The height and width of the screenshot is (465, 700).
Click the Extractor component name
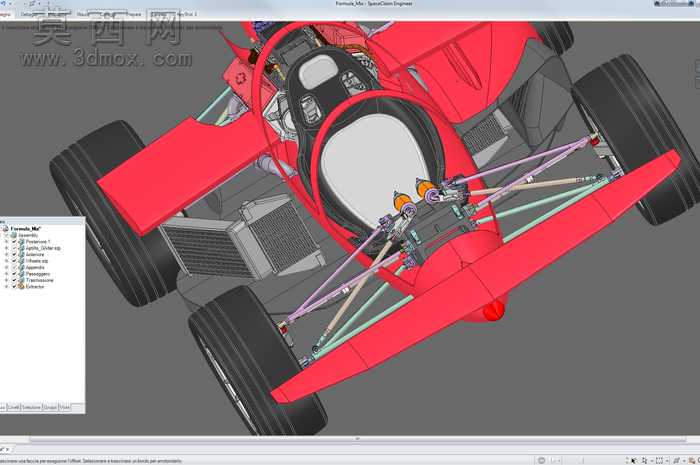pos(35,286)
